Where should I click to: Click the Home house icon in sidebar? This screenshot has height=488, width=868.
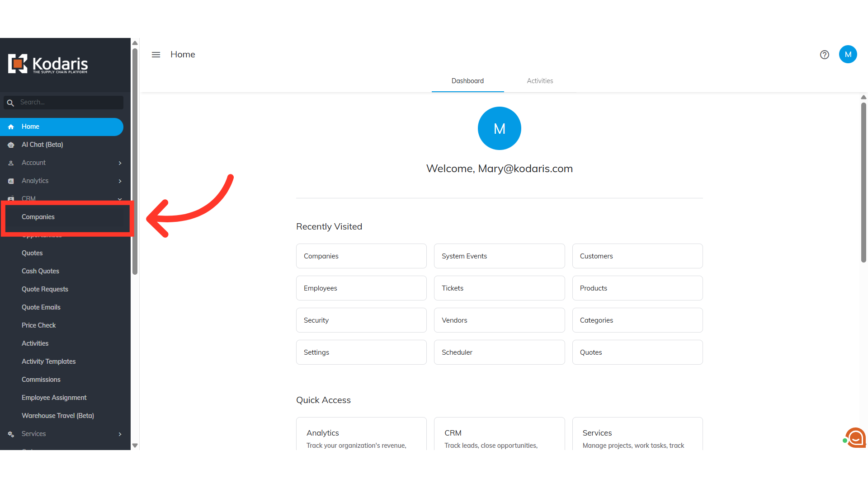(x=11, y=127)
